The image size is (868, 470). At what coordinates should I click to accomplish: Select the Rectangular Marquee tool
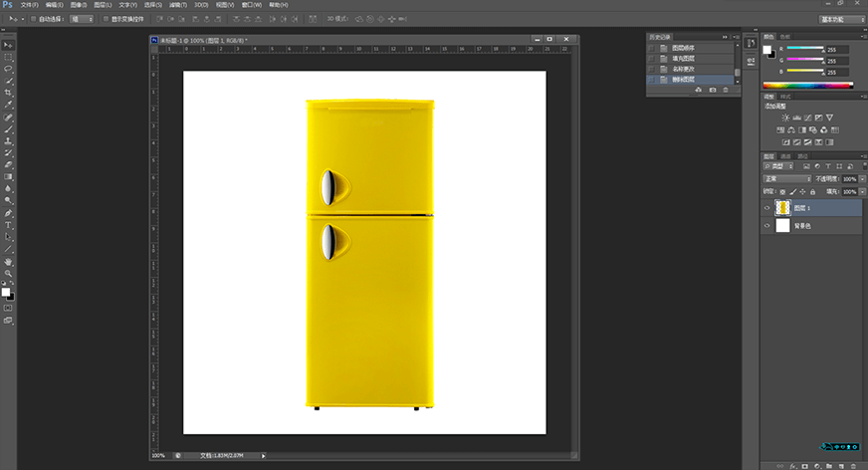point(8,57)
